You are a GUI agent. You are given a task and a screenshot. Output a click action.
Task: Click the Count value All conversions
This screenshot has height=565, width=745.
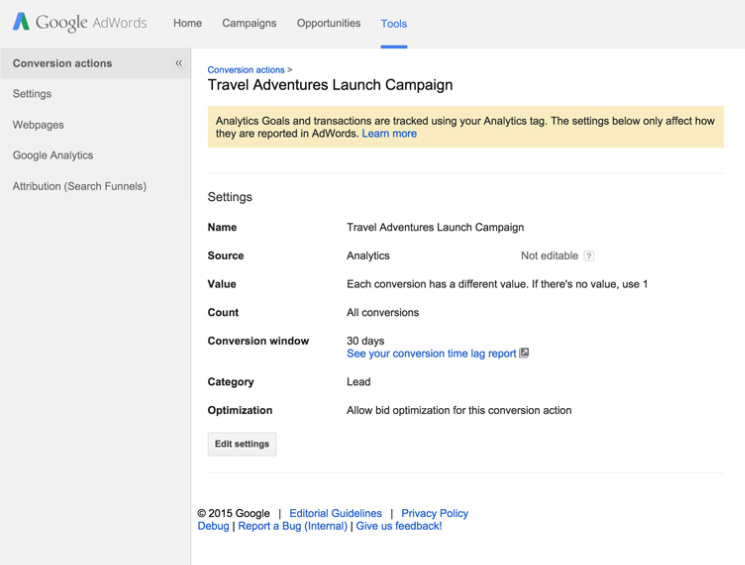[382, 313]
